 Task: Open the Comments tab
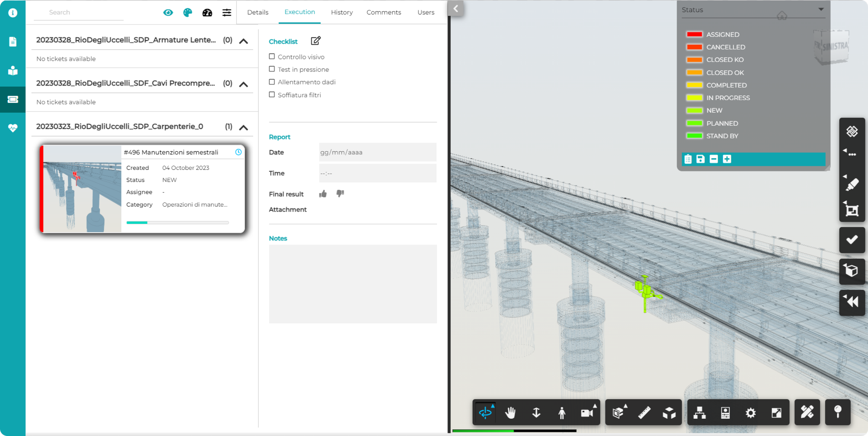coord(384,13)
